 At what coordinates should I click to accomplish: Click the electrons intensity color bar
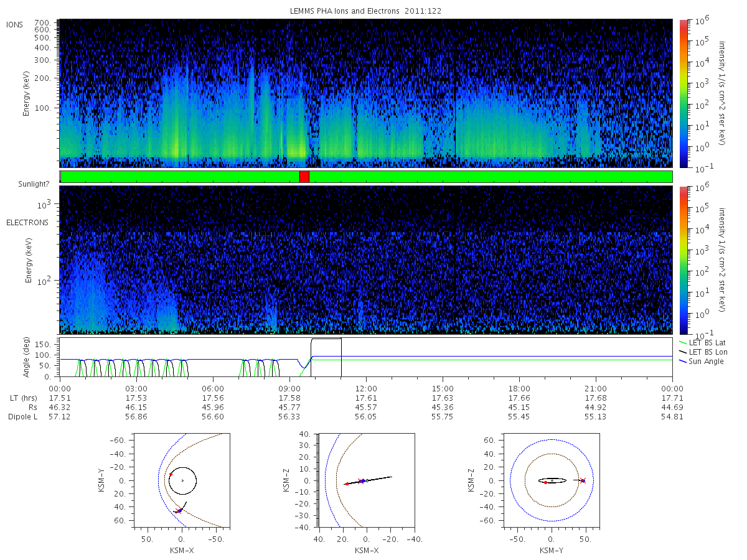[683, 260]
